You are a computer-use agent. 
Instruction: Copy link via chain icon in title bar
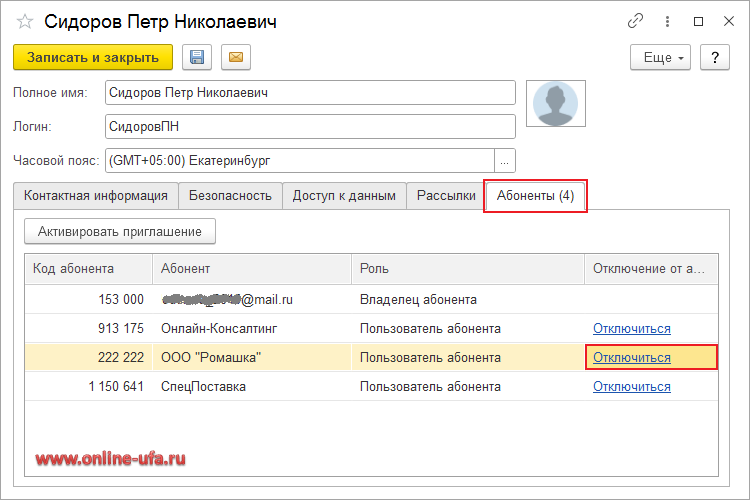click(635, 21)
